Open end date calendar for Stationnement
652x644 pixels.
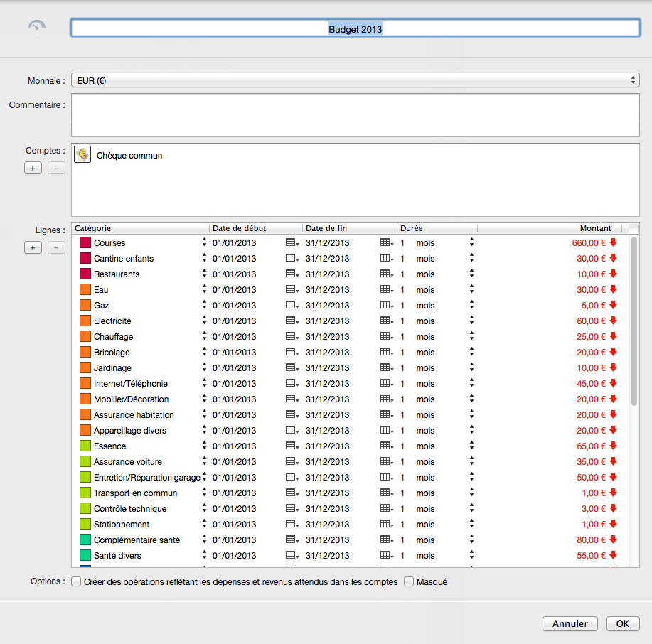(x=386, y=524)
